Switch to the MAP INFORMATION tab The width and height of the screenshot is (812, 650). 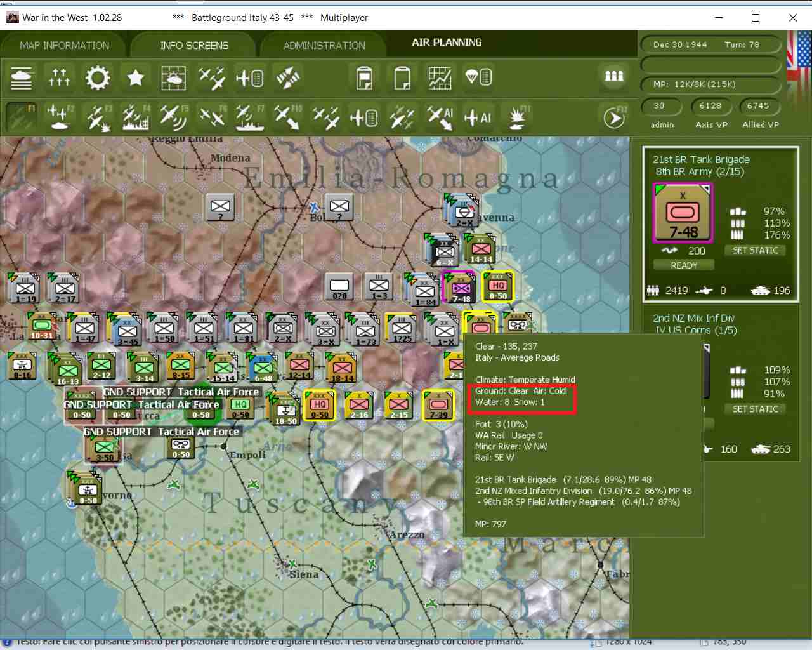tap(64, 45)
